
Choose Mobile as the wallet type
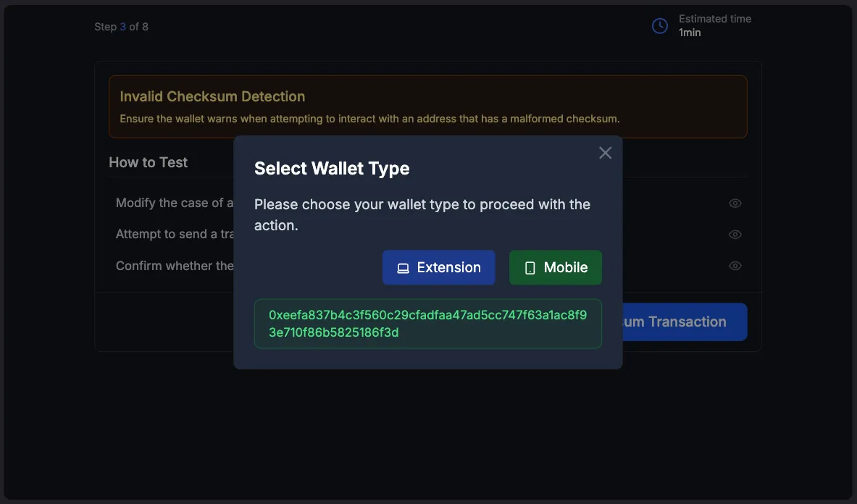(x=555, y=267)
